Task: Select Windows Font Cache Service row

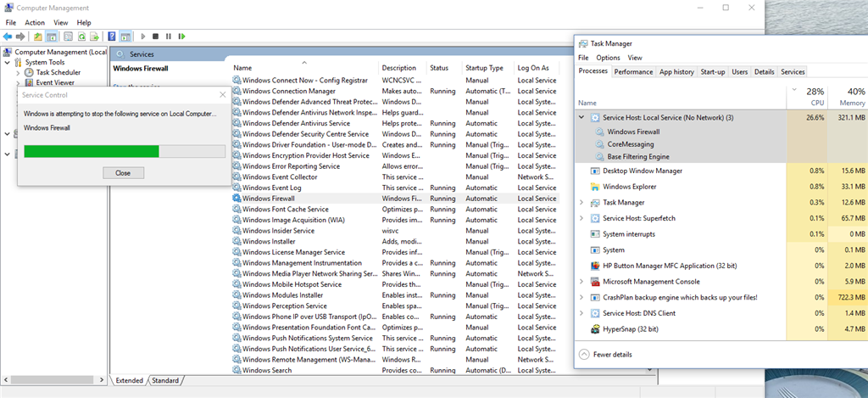Action: pos(395,209)
